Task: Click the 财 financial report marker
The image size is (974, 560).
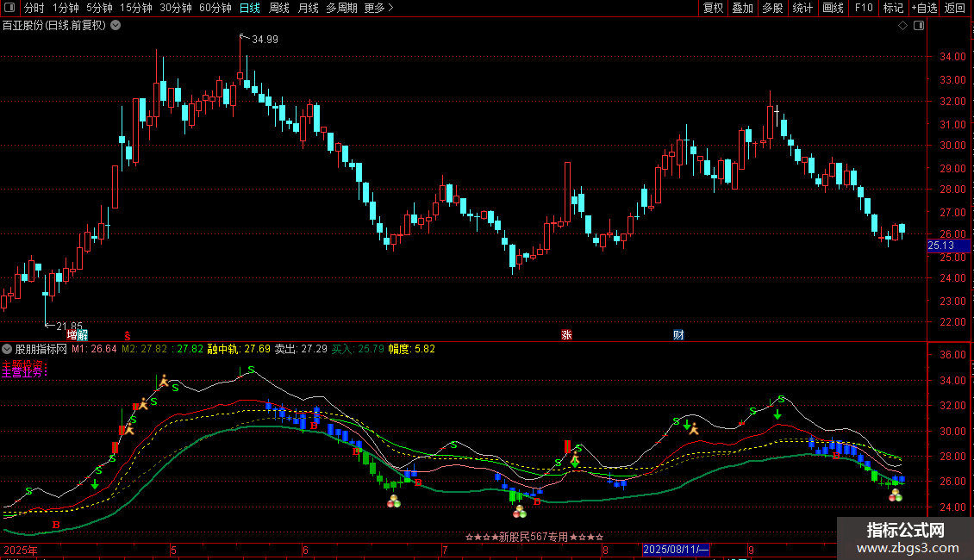Action: pos(678,335)
